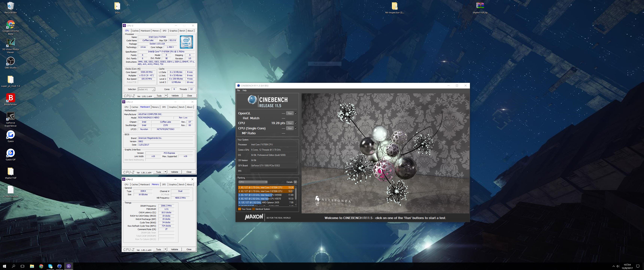
Task: Open the File menu in Cinebench
Action: pos(238,90)
